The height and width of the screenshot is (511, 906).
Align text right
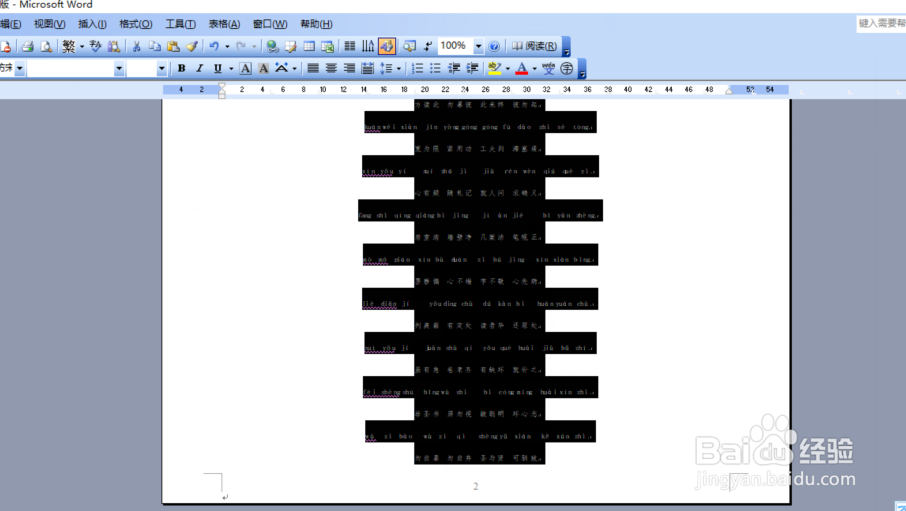point(349,68)
